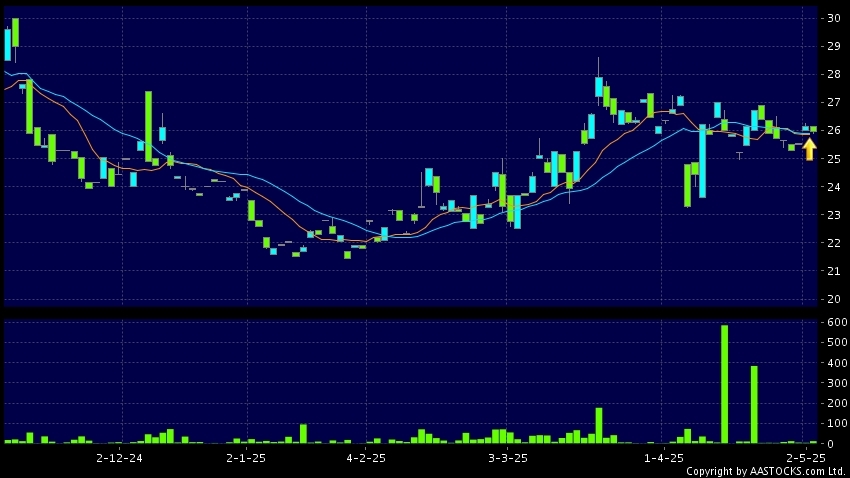Click the green candlestick peaking at 30
Screen dimensions: 850x478
click(x=15, y=33)
